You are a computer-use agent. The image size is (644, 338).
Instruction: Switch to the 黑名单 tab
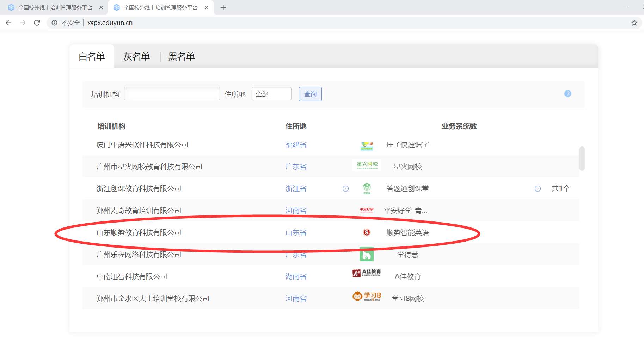[182, 56]
